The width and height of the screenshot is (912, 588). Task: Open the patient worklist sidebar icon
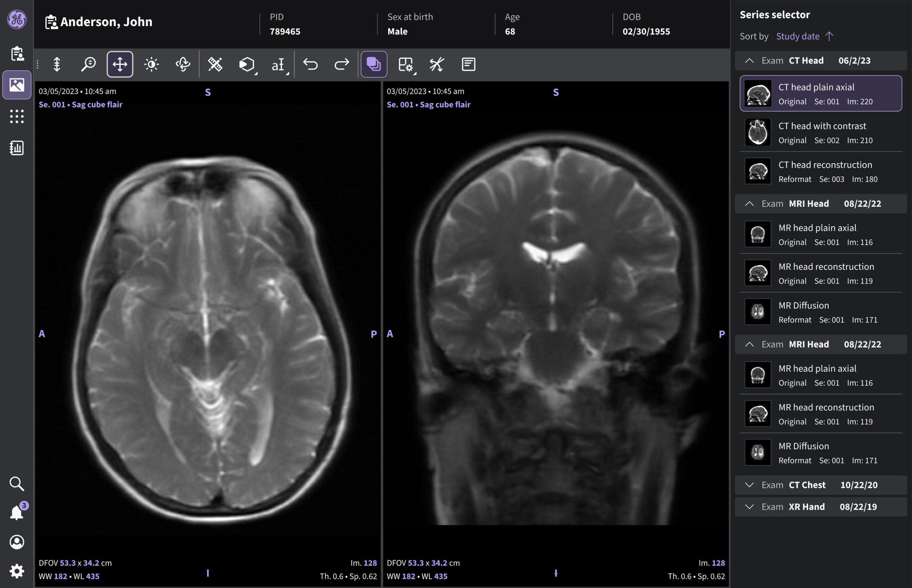(x=17, y=53)
